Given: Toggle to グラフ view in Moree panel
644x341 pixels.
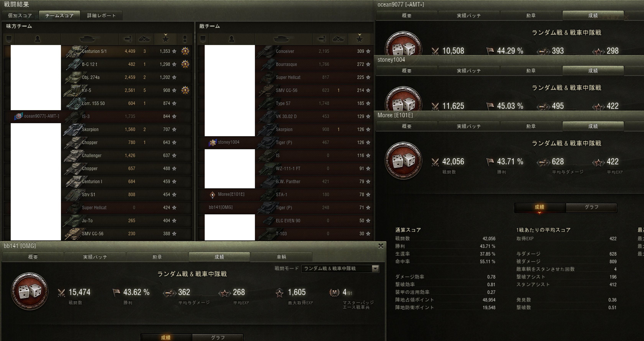Looking at the screenshot, I should click(591, 207).
